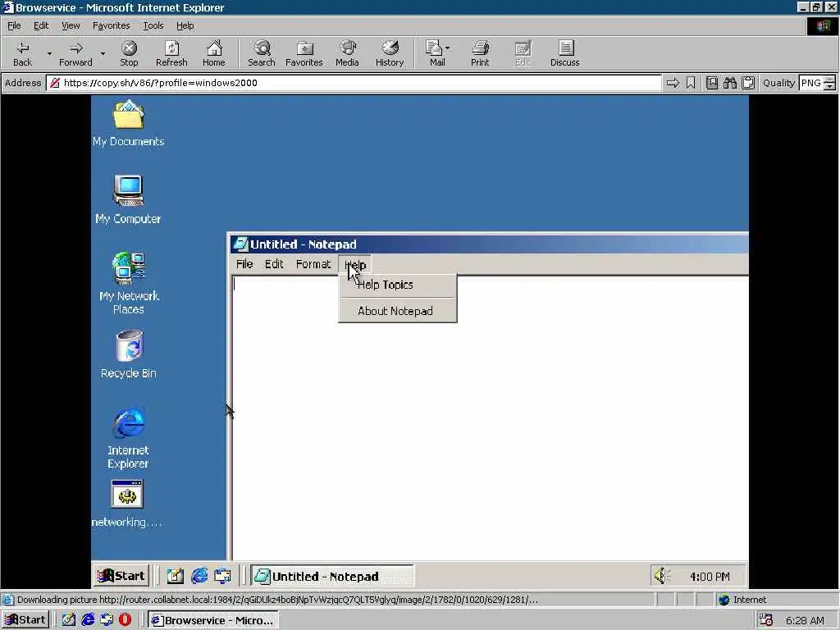Select My Computer desktop icon

point(128,199)
